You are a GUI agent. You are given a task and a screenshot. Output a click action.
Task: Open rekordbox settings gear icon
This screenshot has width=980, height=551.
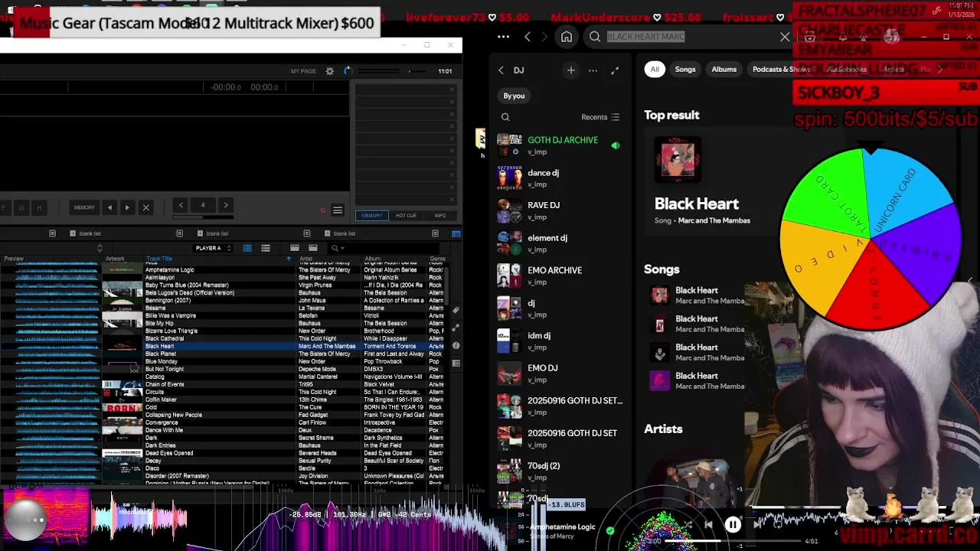coord(330,71)
